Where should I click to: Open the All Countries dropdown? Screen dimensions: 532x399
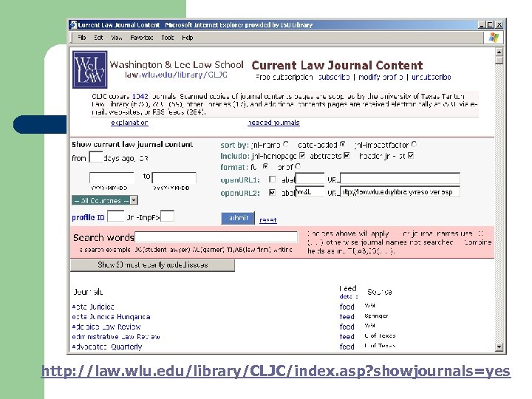pos(105,200)
